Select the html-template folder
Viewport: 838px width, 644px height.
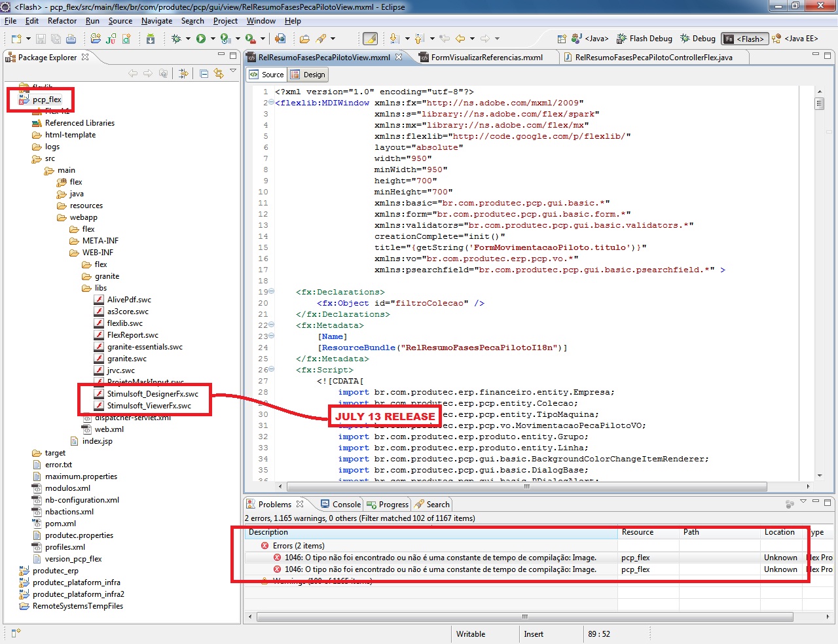tap(70, 135)
